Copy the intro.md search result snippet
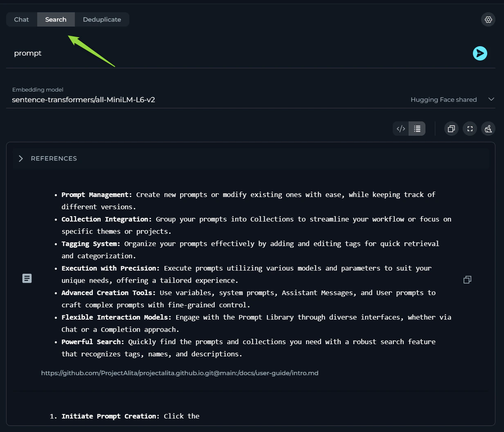 pos(467,280)
